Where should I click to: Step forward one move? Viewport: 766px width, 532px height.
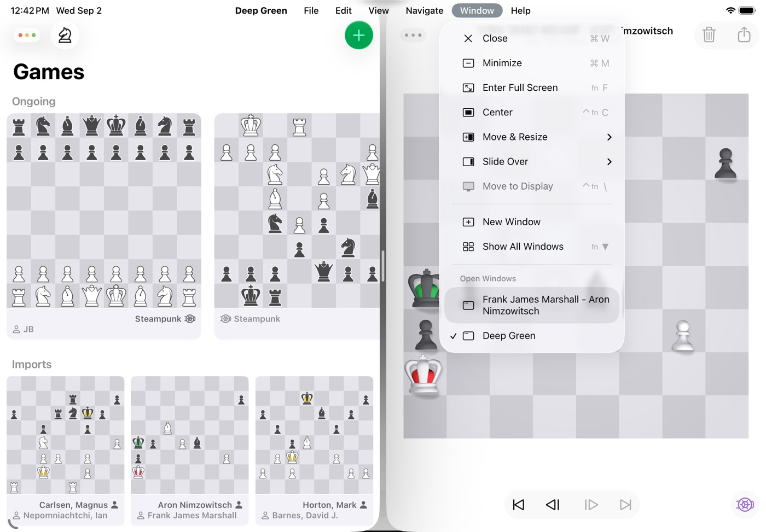[591, 505]
